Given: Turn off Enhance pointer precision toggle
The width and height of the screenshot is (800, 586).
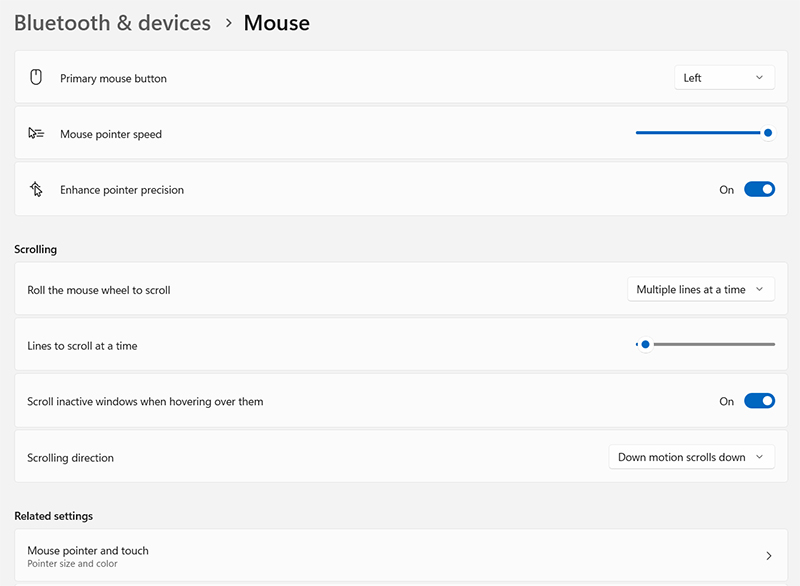Looking at the screenshot, I should 759,189.
